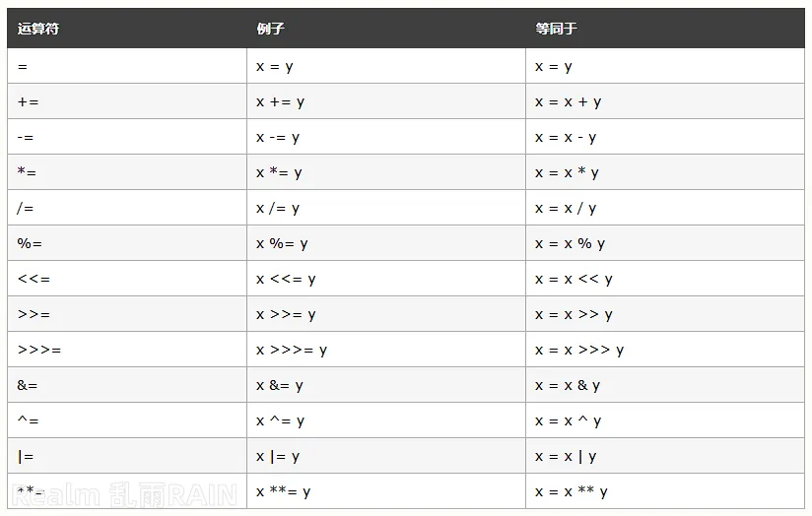The image size is (812, 516).
Task: Select the x = x ** y cell
Action: (572, 491)
